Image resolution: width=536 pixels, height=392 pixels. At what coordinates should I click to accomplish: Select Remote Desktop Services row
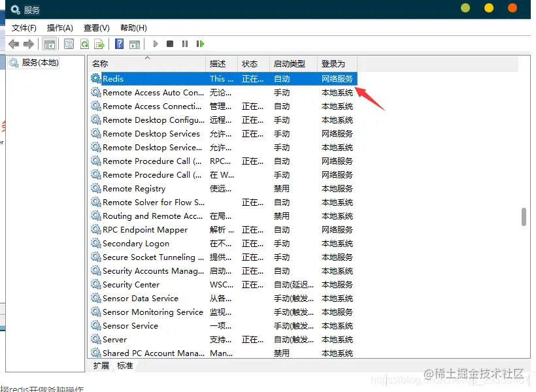tap(224, 134)
